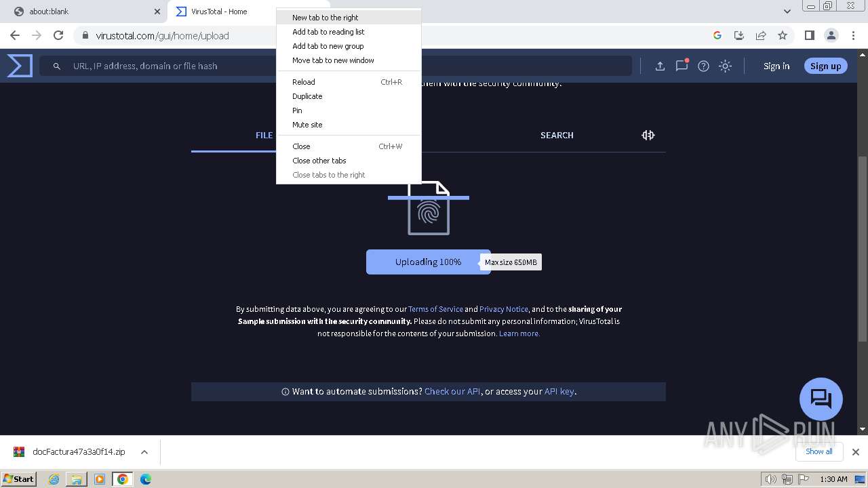
Task: Select Pin in the tab menu
Action: coord(349,110)
